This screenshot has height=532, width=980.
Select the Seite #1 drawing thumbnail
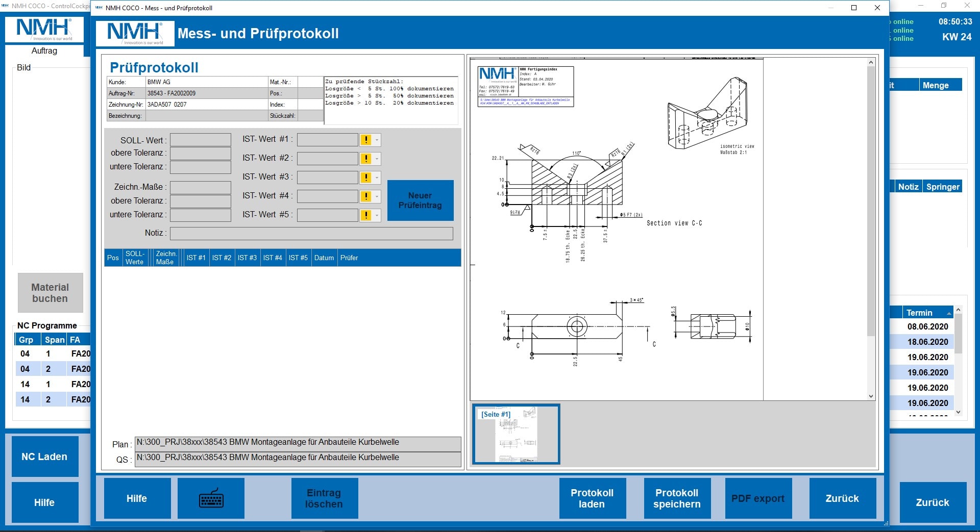pyautogui.click(x=516, y=434)
